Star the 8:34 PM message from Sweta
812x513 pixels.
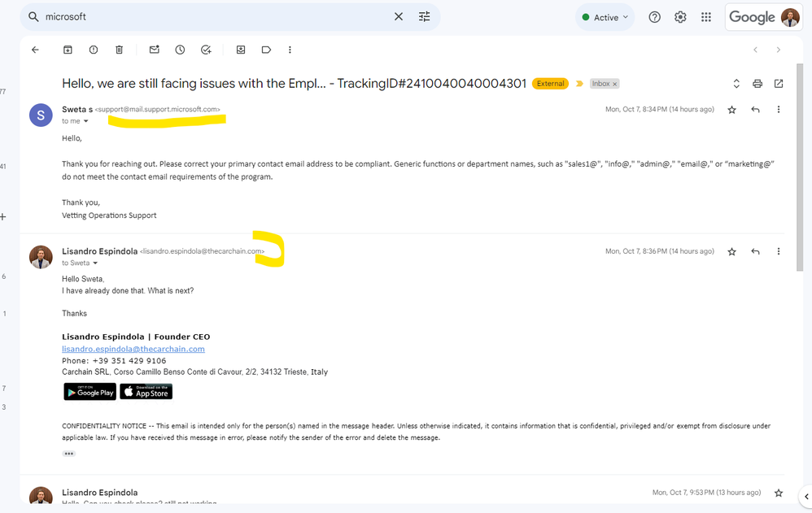tap(731, 110)
